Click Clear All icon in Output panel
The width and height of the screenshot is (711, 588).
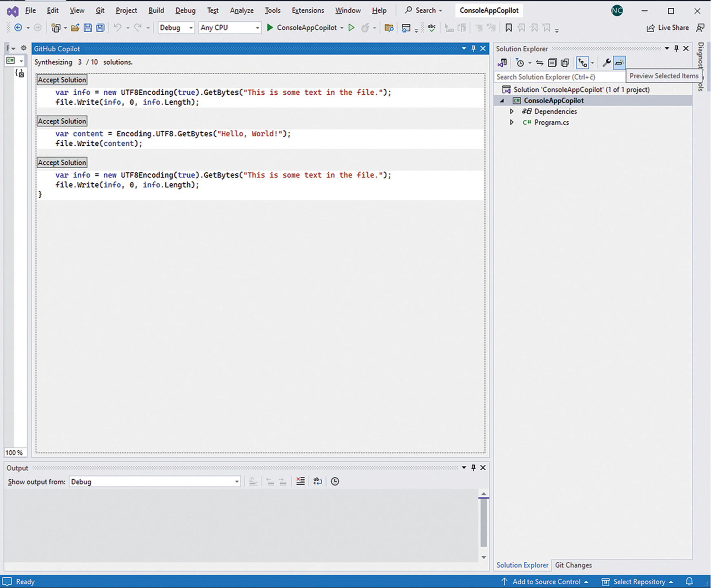click(x=300, y=481)
